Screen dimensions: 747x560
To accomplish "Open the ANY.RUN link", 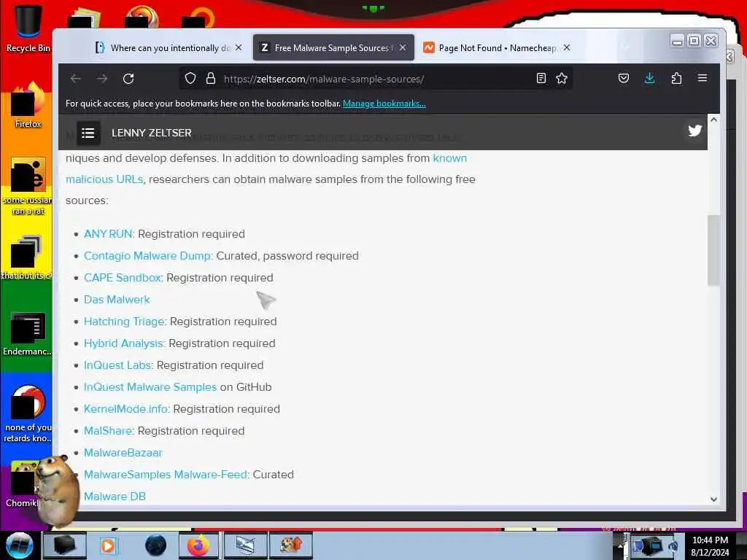I will (108, 234).
